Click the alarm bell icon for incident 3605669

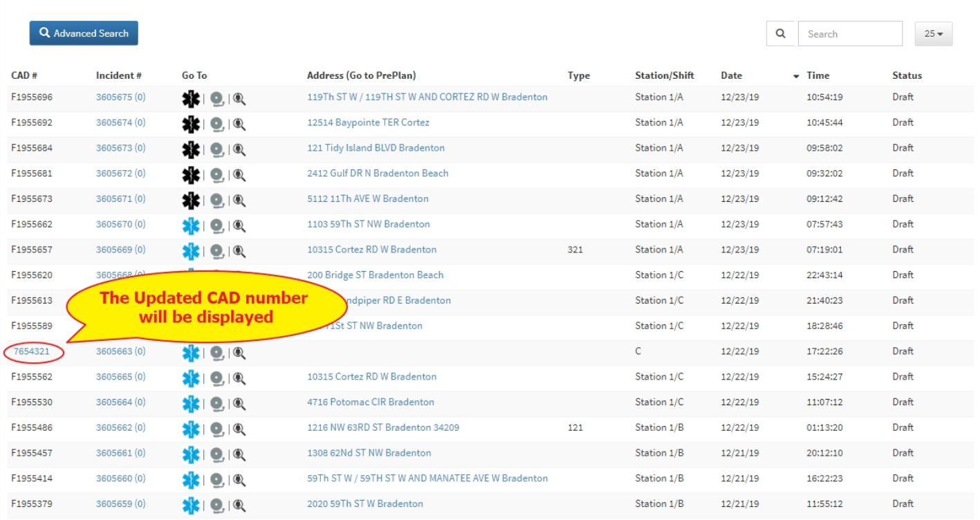(x=216, y=250)
